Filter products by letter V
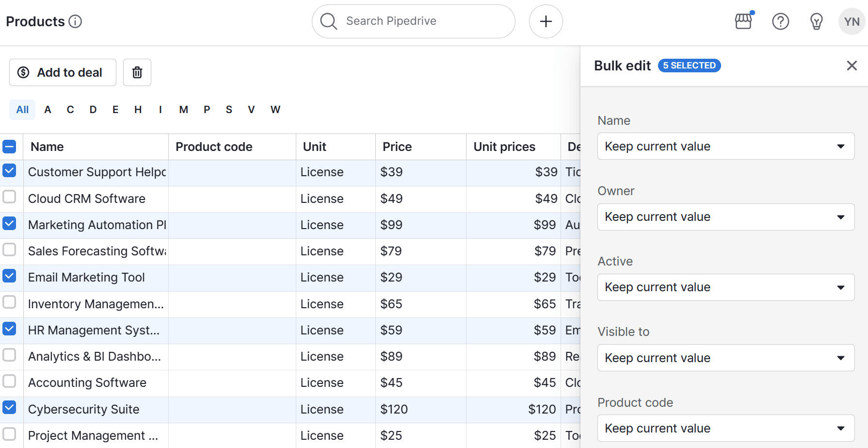868x448 pixels. (x=251, y=110)
